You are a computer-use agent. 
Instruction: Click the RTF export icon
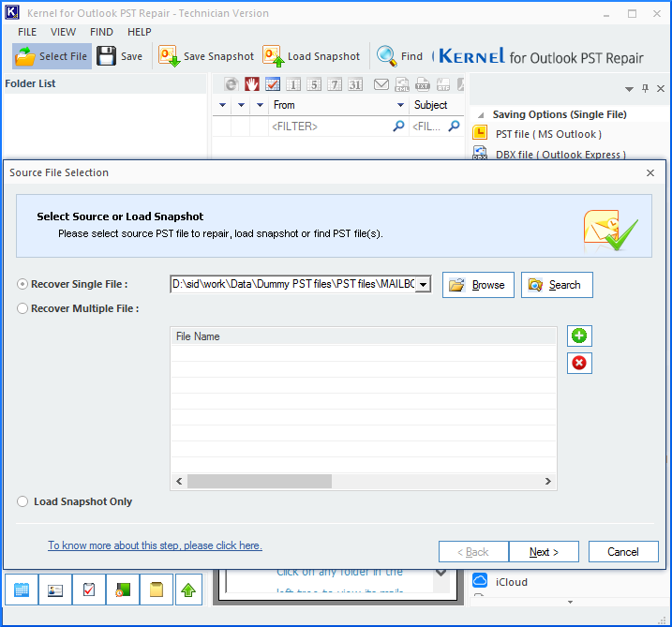pos(442,84)
